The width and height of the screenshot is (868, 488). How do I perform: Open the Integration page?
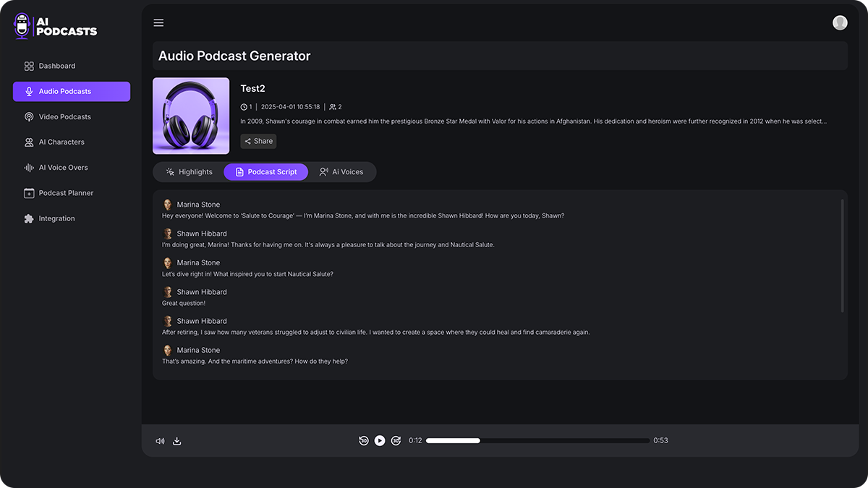tap(56, 218)
